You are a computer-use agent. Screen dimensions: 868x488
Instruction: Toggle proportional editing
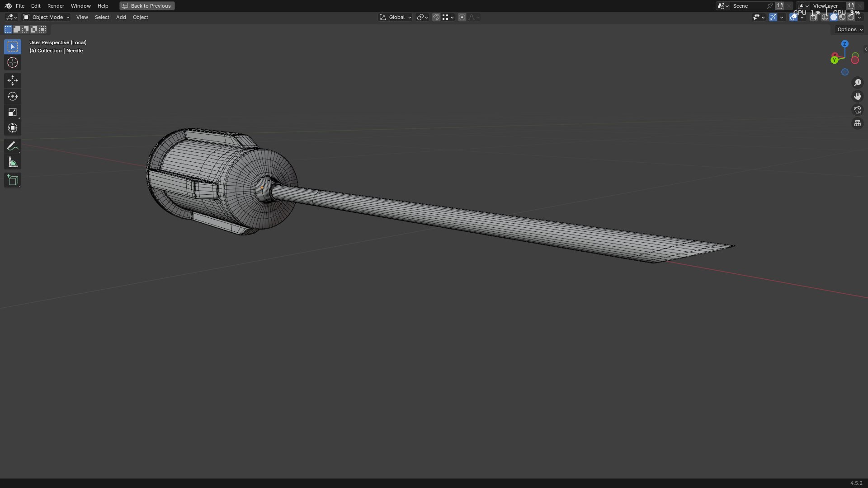(462, 17)
